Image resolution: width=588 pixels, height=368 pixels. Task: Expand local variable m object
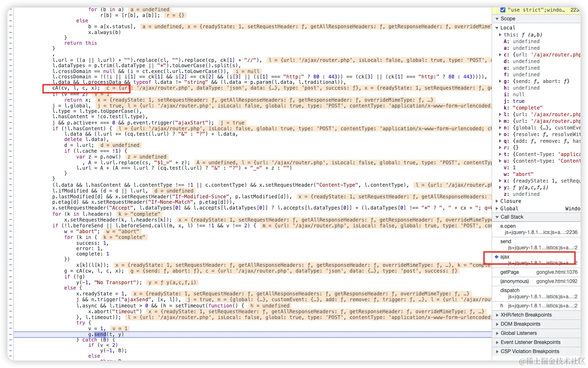500,121
